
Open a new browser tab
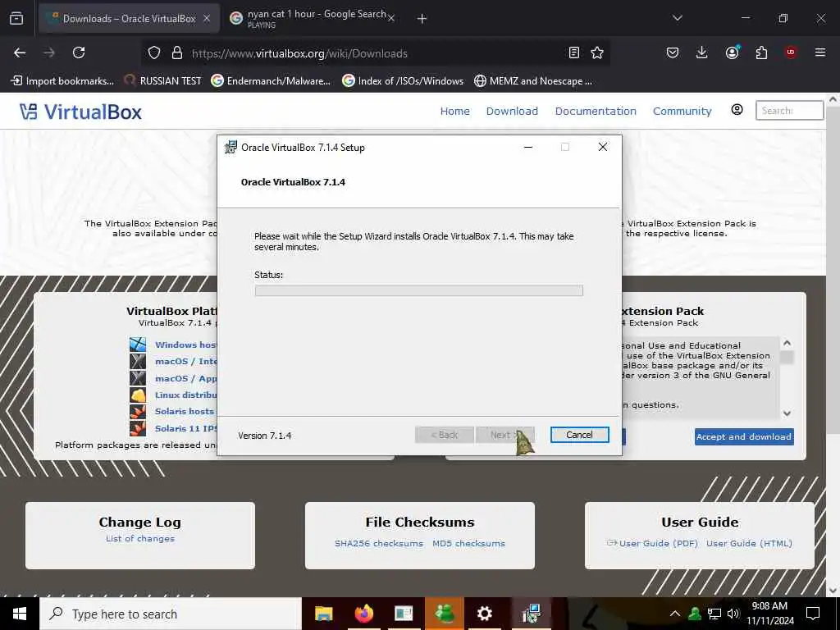tap(422, 19)
